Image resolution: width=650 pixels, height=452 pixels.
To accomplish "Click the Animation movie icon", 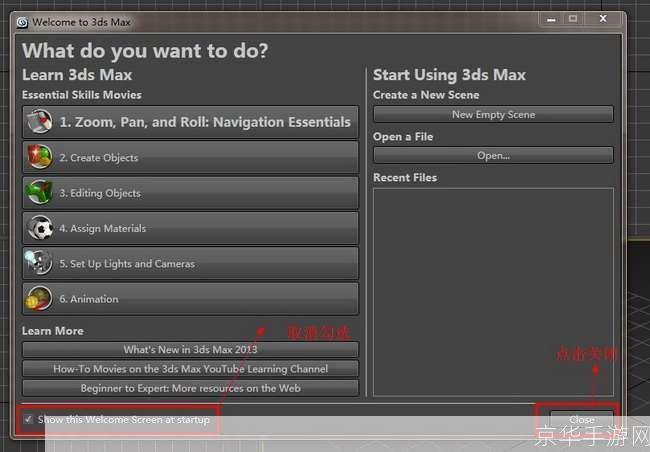I will [39, 299].
